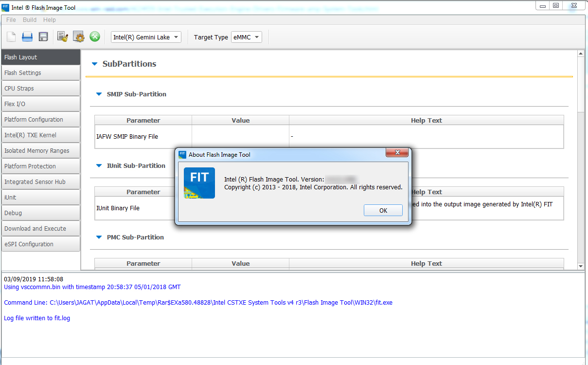Build the image using the green tools icon
This screenshot has height=365, width=588.
(94, 36)
